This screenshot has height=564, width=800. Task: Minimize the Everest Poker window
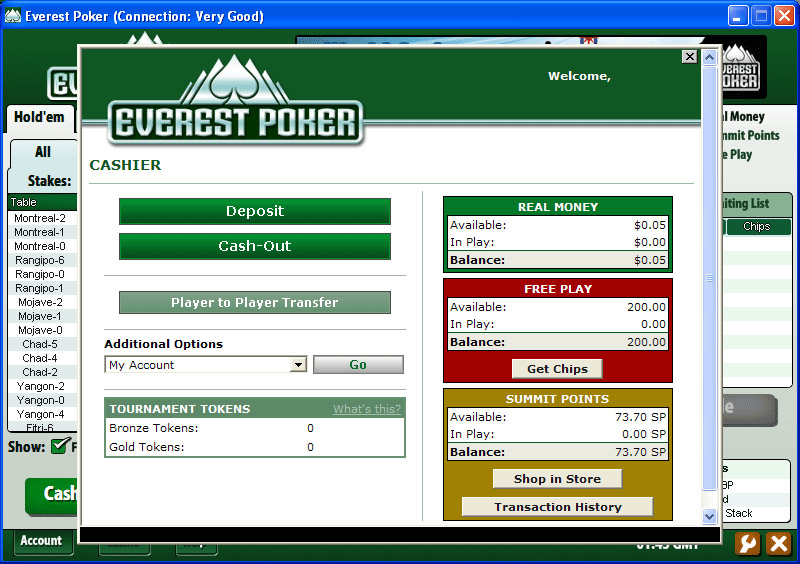[737, 16]
